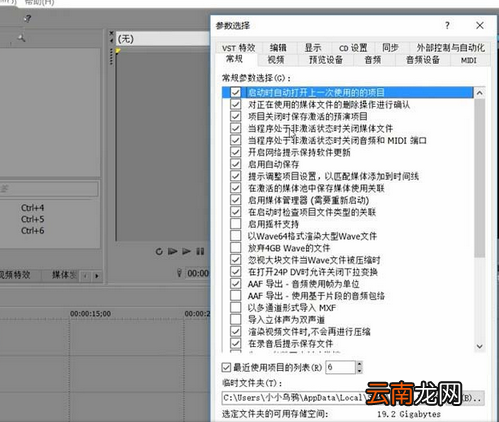Viewport: 499px width, 422px height.
Task: Toggle 项目关闭时保存激活的预演项目 checkbox
Action: pyautogui.click(x=235, y=116)
